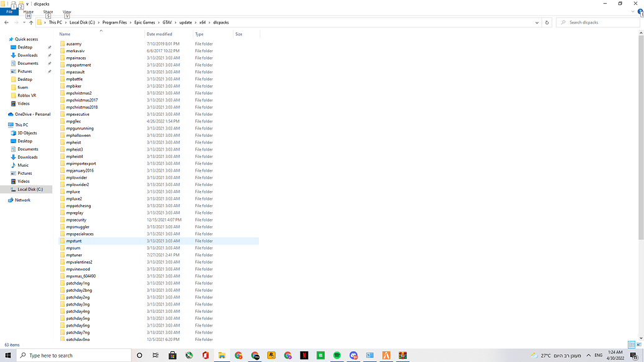Open File Explorer from the taskbar
The height and width of the screenshot is (362, 644).
tap(222, 355)
